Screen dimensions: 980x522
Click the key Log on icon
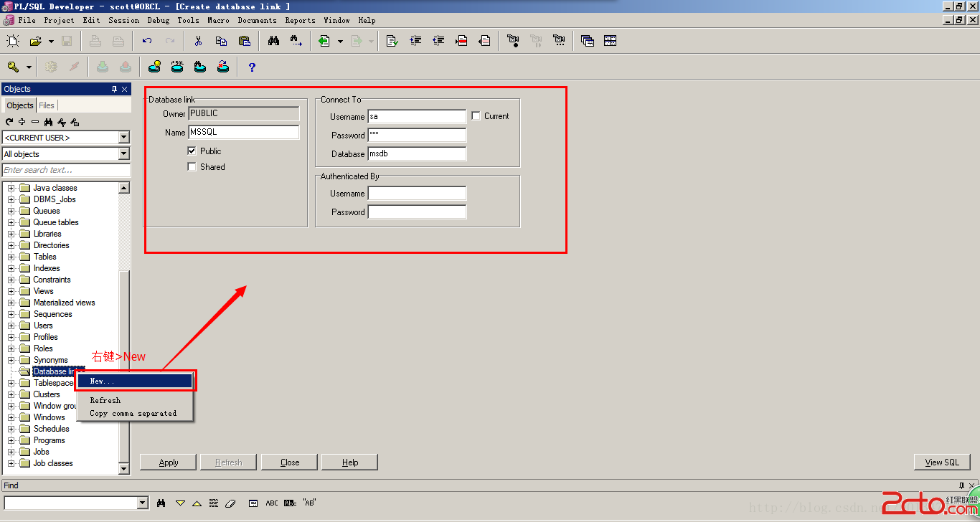[13, 67]
